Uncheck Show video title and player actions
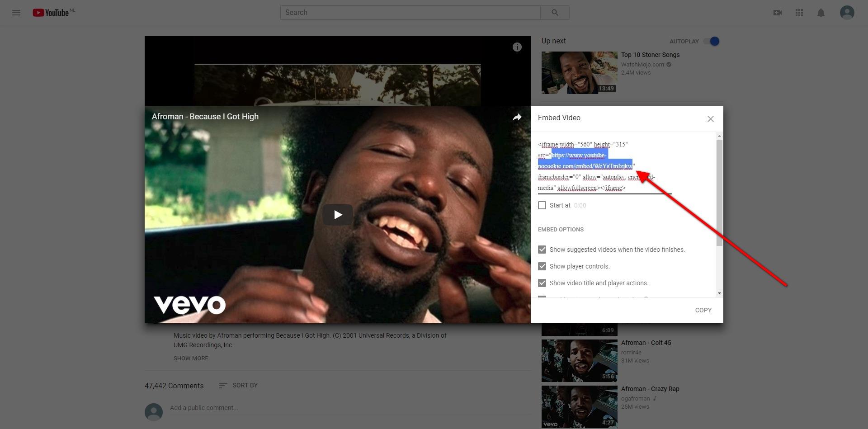The width and height of the screenshot is (868, 429). [542, 283]
